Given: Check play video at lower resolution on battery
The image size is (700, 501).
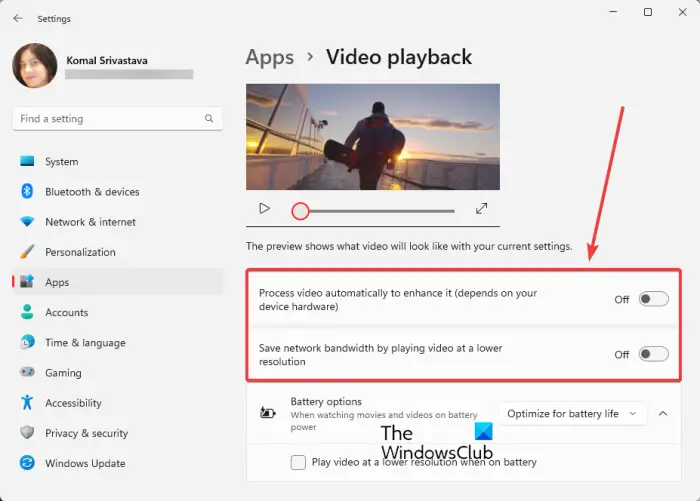Looking at the screenshot, I should 298,462.
